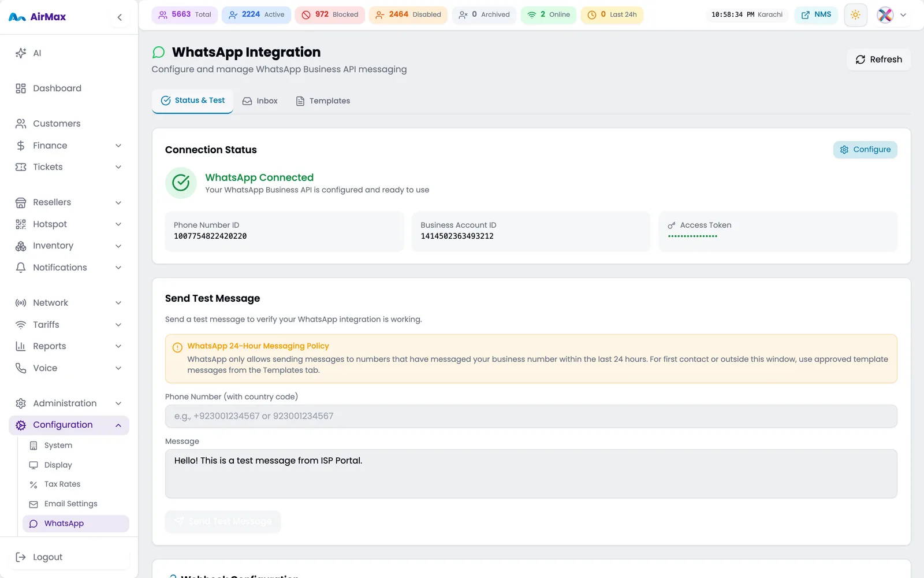The height and width of the screenshot is (578, 924).
Task: Open System configuration submenu item
Action: click(76, 446)
